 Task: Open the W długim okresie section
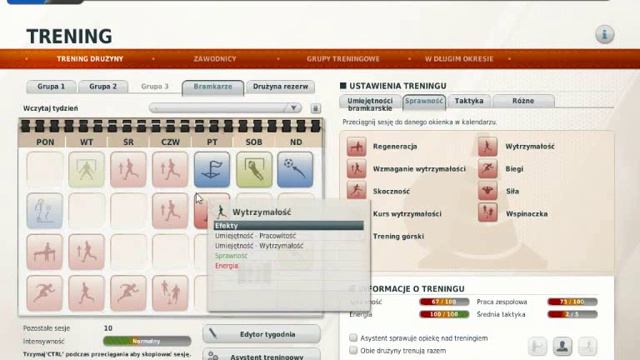pyautogui.click(x=459, y=59)
